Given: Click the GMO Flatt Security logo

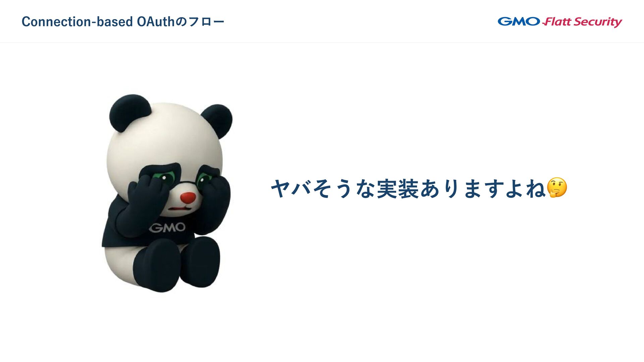Looking at the screenshot, I should (560, 22).
